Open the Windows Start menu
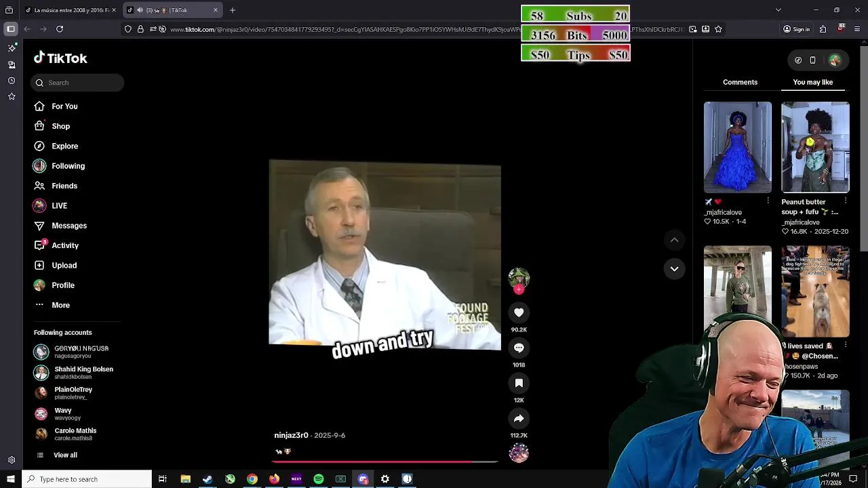Viewport: 868px width, 488px height. click(10, 479)
